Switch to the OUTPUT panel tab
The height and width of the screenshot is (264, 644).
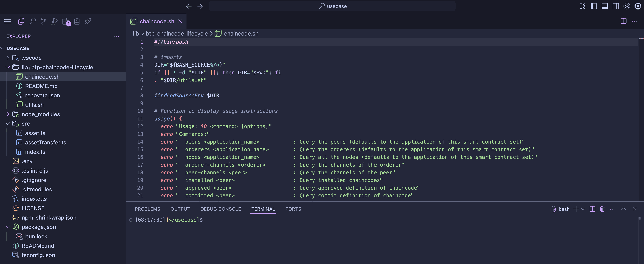coord(180,209)
